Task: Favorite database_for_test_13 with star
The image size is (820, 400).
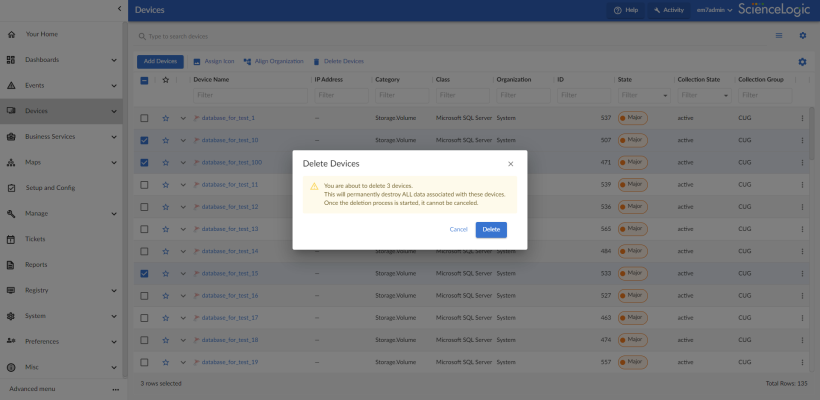Action: click(x=166, y=229)
